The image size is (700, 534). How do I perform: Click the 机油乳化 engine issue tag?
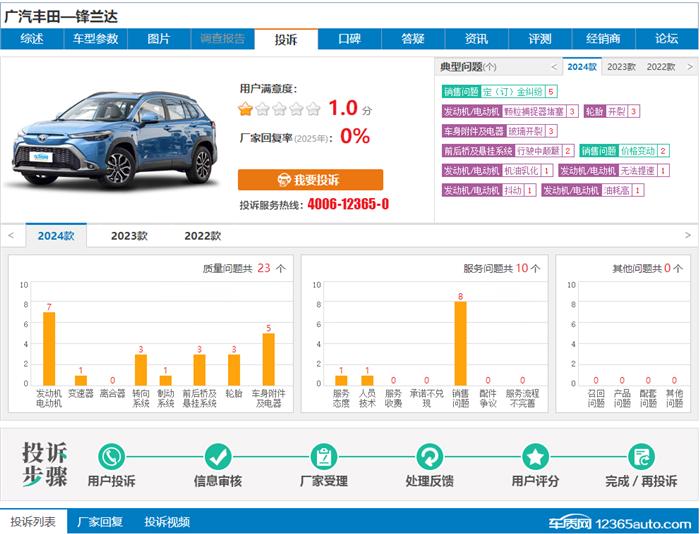pos(497,170)
